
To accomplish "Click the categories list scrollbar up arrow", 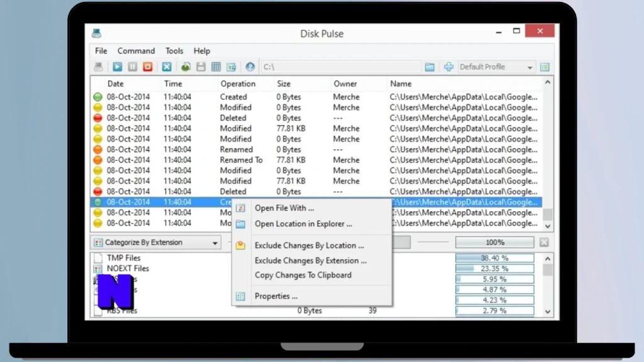I will 548,258.
